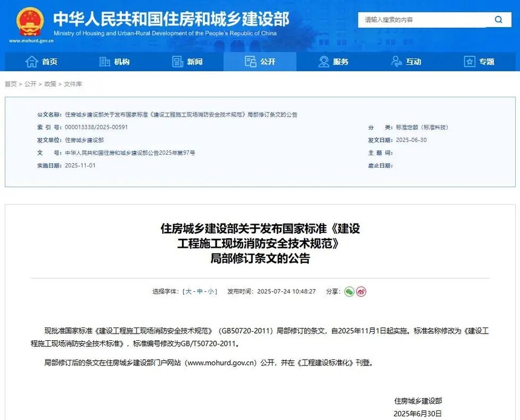Focus the 请输入搜索的内容 search field

[x=422, y=20]
